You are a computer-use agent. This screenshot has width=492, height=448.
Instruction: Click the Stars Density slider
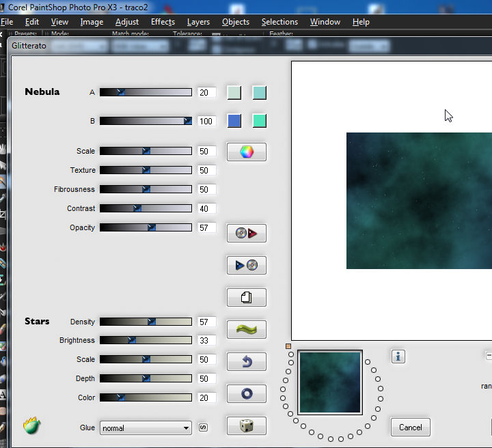click(146, 322)
